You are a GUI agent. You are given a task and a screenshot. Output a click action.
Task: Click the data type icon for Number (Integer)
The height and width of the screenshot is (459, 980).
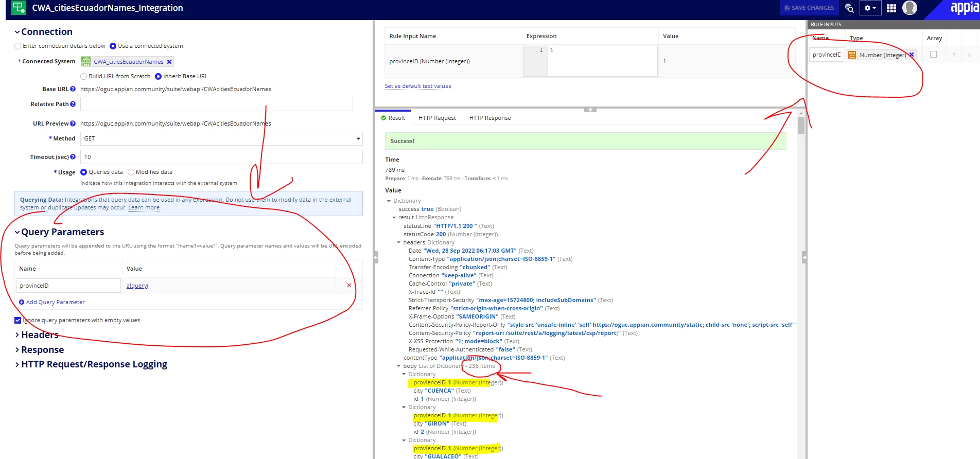tap(852, 55)
